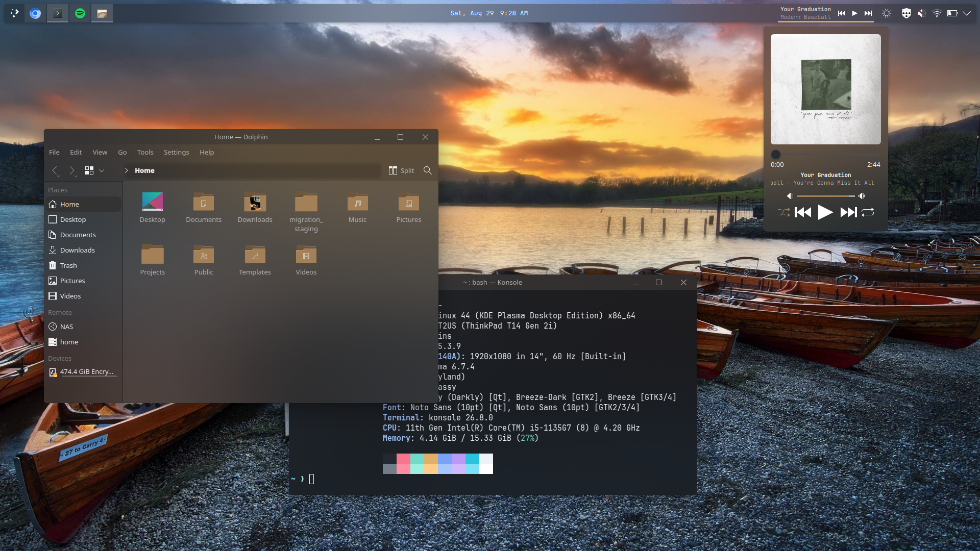Open the File menu in Dolphin
This screenshot has width=980, height=551.
click(54, 152)
